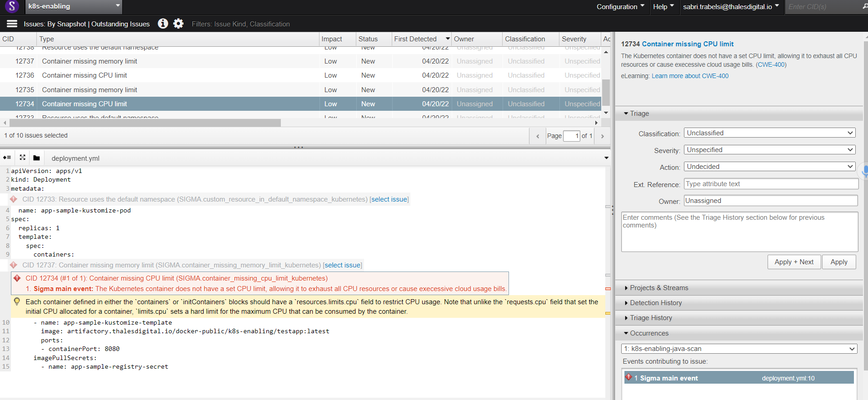Toggle the events list icon

[x=7, y=158]
